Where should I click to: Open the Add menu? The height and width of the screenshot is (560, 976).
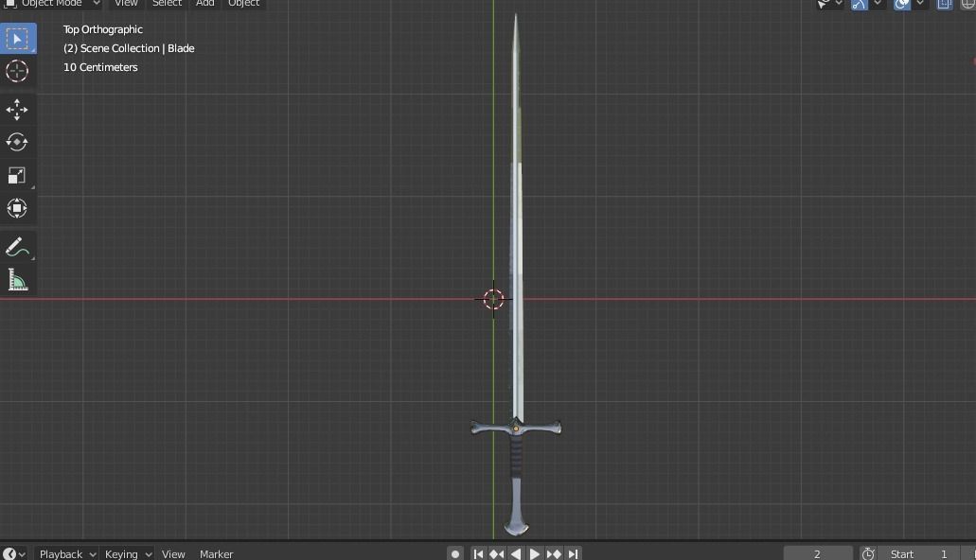pyautogui.click(x=204, y=4)
